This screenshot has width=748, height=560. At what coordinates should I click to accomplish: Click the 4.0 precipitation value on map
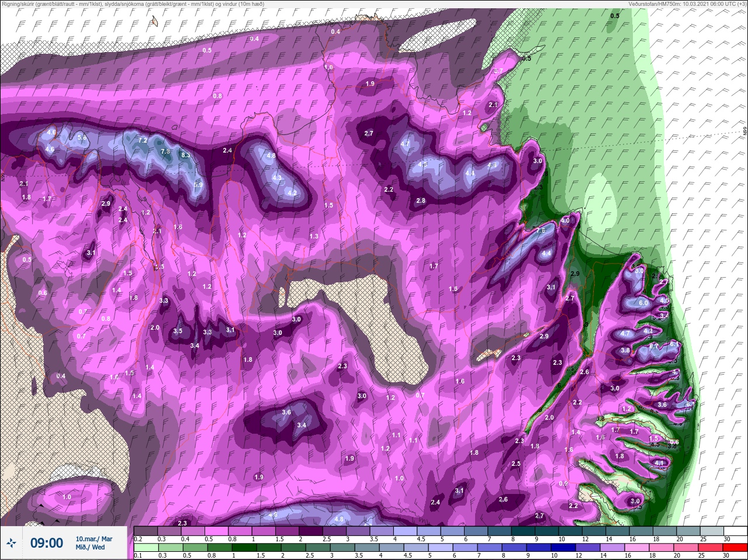pyautogui.click(x=565, y=220)
